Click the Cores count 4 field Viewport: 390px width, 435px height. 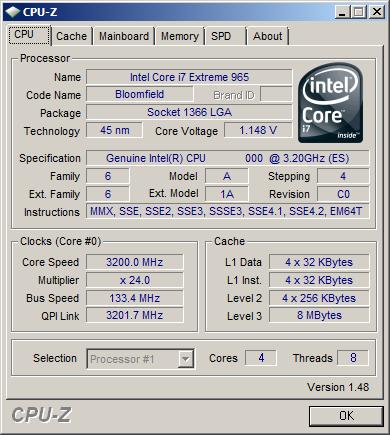(261, 358)
